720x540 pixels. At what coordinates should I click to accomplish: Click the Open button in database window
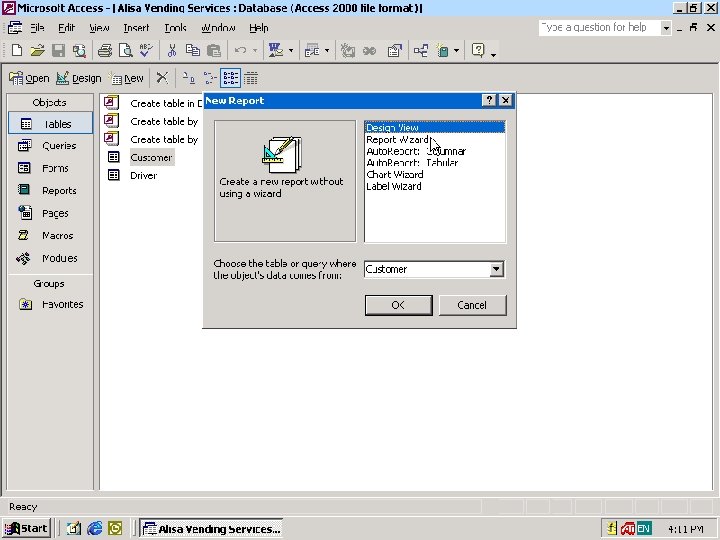tap(29, 79)
